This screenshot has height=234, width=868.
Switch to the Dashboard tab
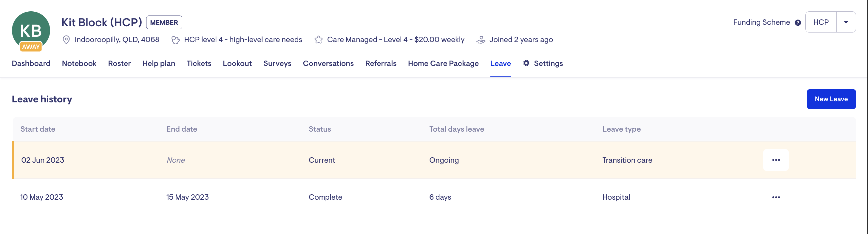31,63
